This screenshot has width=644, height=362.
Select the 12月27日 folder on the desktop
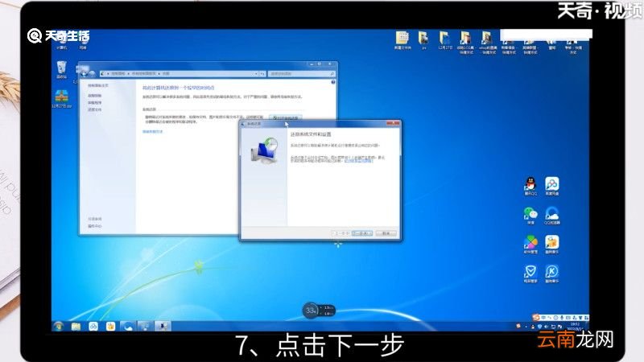pos(445,41)
